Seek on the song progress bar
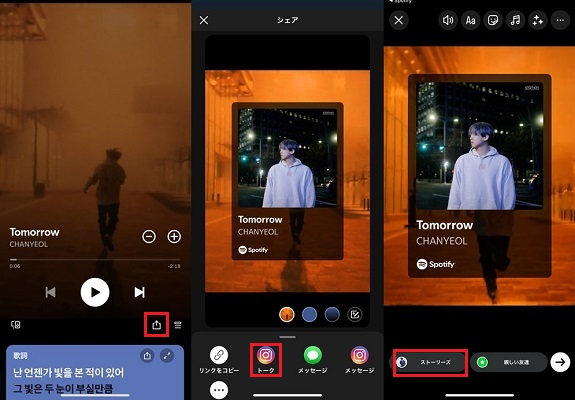575x400 pixels. click(x=95, y=260)
